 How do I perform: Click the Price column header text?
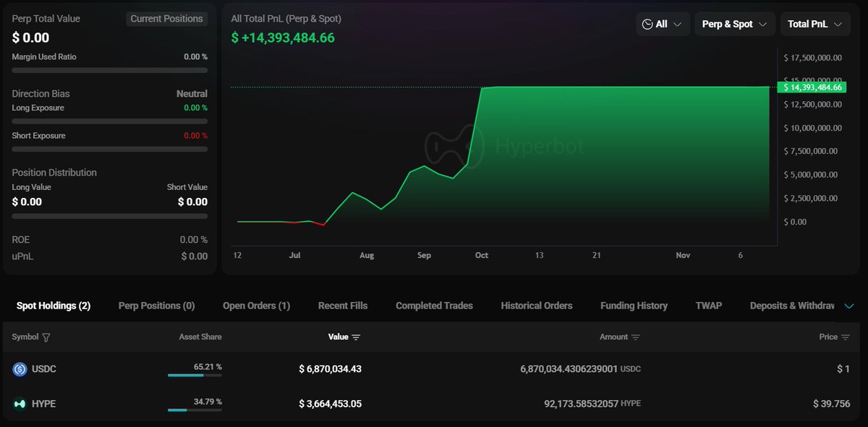tap(828, 337)
